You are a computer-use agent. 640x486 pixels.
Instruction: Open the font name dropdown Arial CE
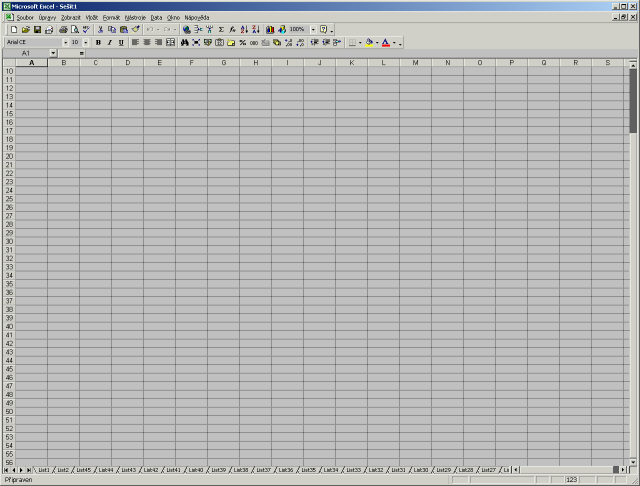[64, 43]
